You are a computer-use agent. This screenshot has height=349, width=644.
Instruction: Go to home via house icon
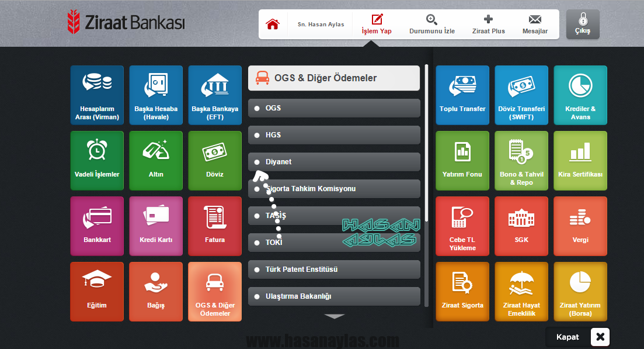273,24
